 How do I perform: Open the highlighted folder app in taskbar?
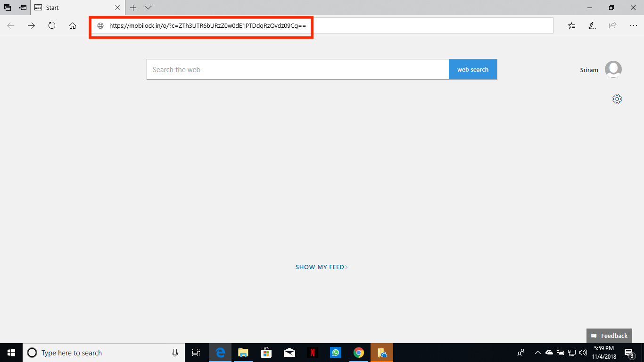[382, 353]
